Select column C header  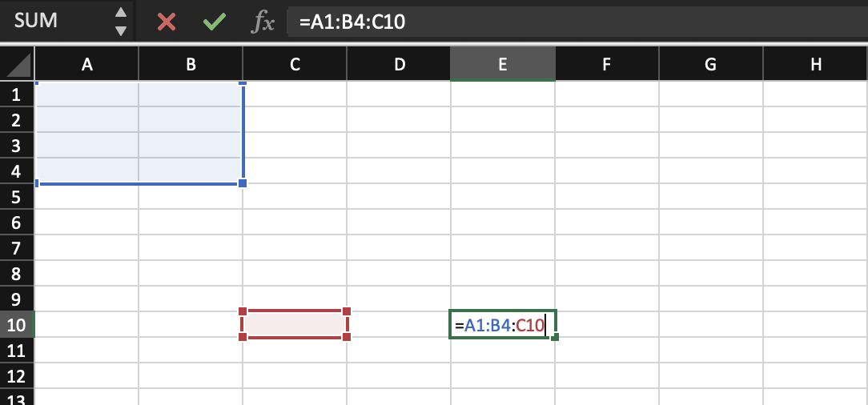pyautogui.click(x=295, y=65)
